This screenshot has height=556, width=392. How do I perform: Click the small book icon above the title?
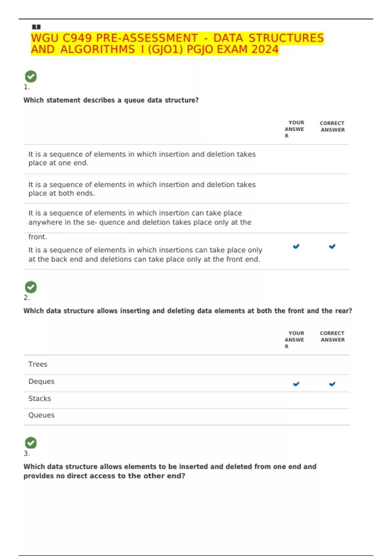pyautogui.click(x=36, y=27)
